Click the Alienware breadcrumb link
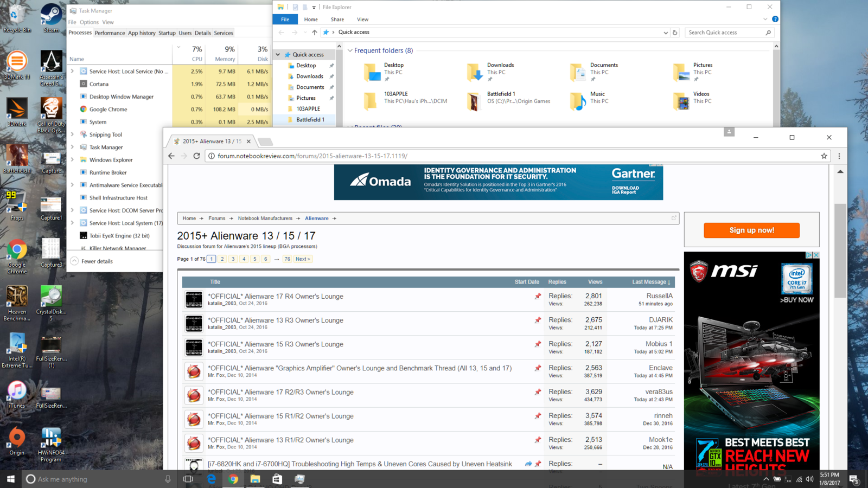Viewport: 868px width, 488px height. (x=317, y=219)
